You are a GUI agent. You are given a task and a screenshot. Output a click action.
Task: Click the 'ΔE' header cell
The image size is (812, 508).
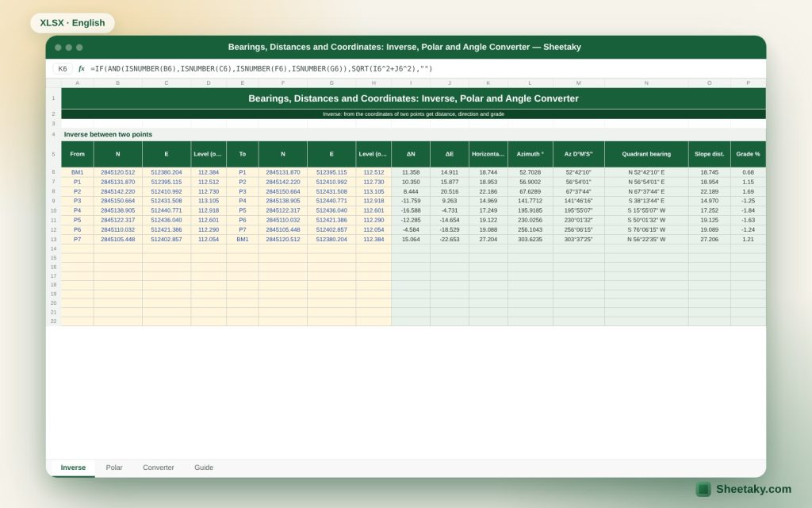click(450, 154)
